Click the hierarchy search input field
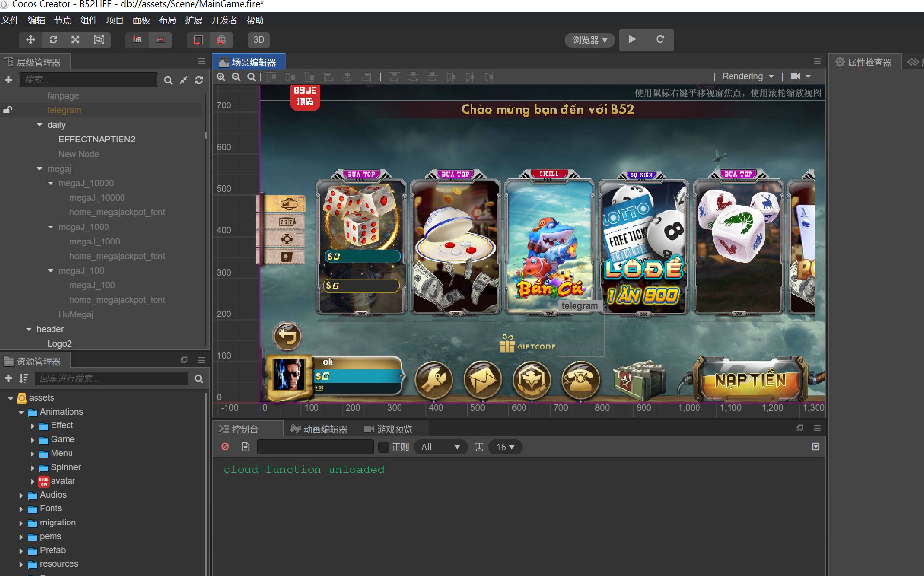This screenshot has width=924, height=576. click(88, 80)
